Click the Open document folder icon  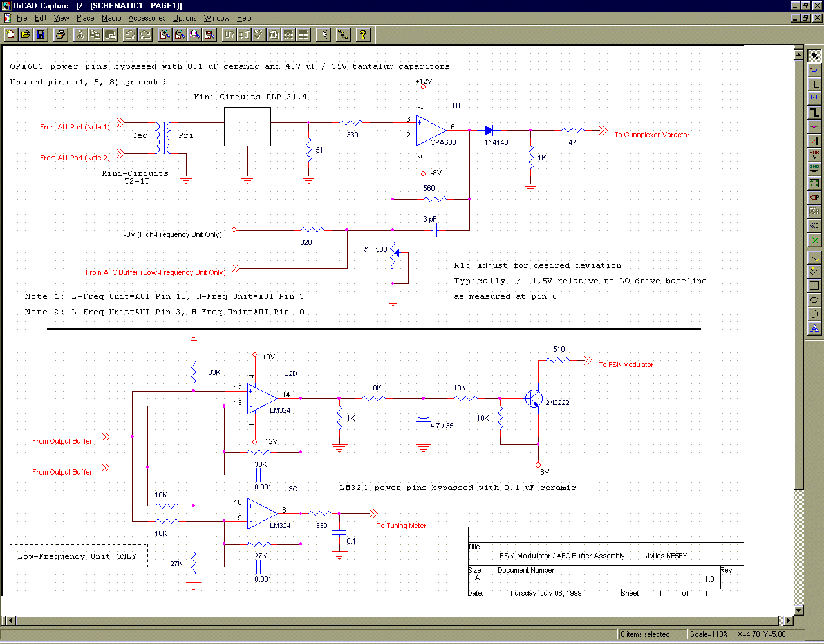pos(26,34)
